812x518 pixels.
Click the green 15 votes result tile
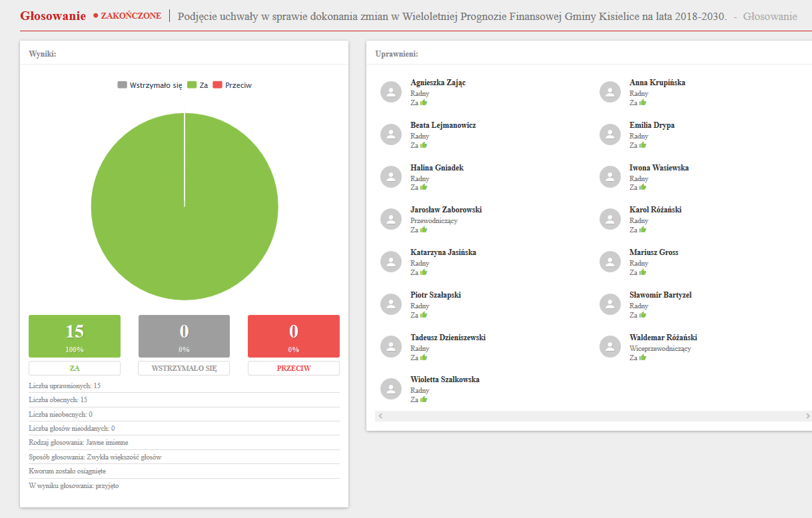(75, 336)
